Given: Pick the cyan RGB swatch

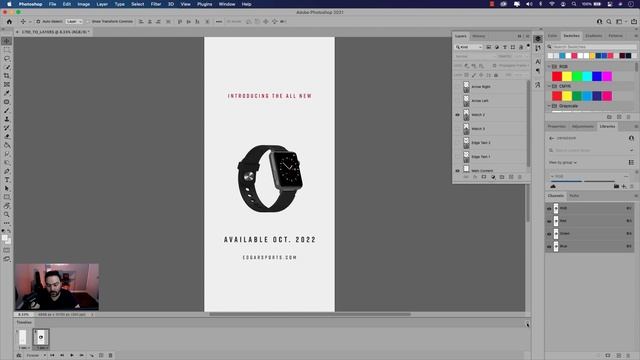Looking at the screenshot, I should point(587,76).
